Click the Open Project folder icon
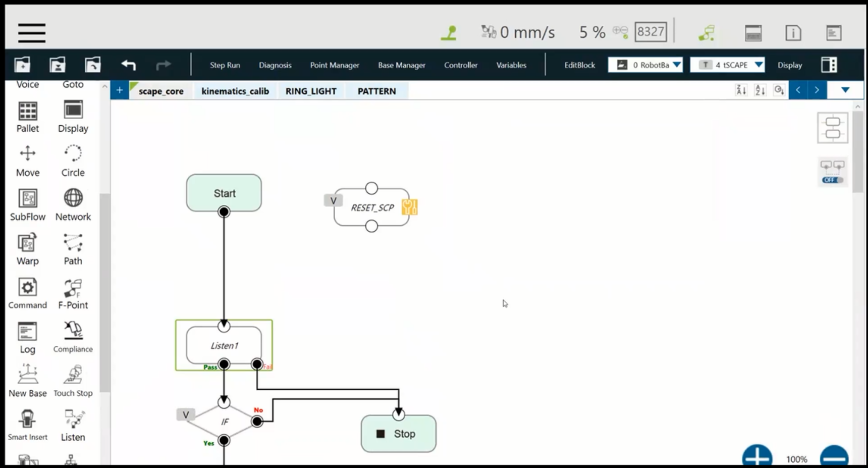This screenshot has height=468, width=868. [93, 65]
